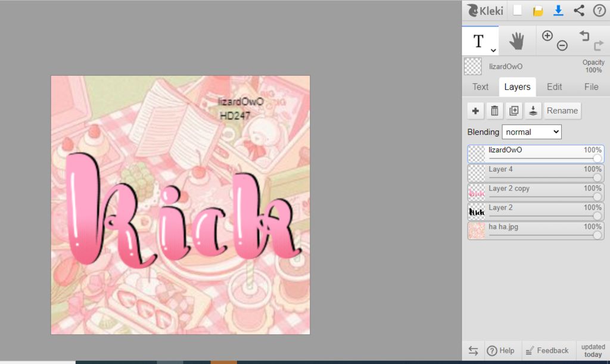Merge layer down

(533, 111)
